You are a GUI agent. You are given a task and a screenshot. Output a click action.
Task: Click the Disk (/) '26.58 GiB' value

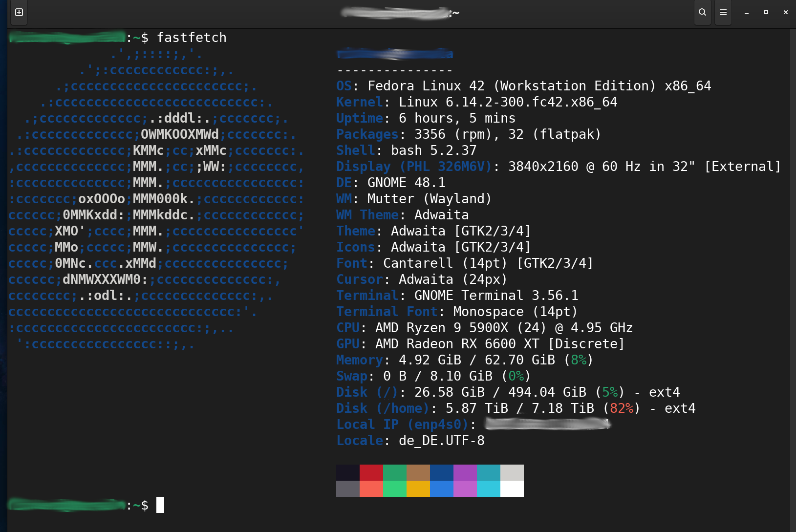[x=450, y=392]
